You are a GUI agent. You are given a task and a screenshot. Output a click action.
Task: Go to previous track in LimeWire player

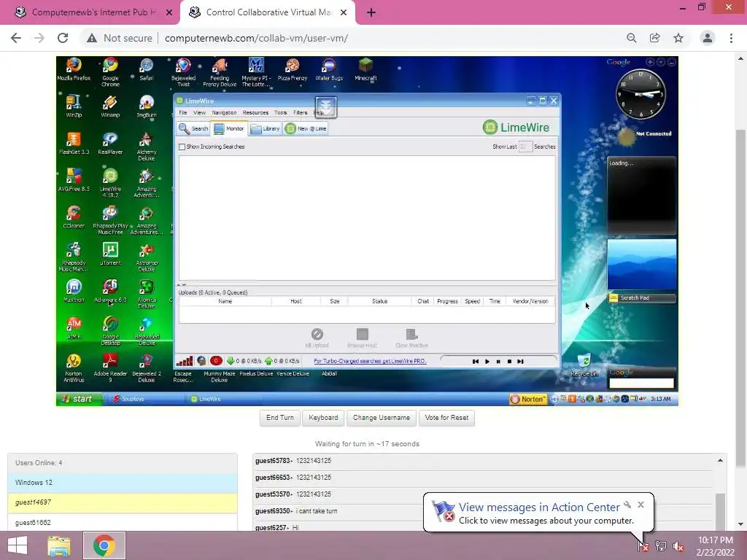(x=476, y=362)
